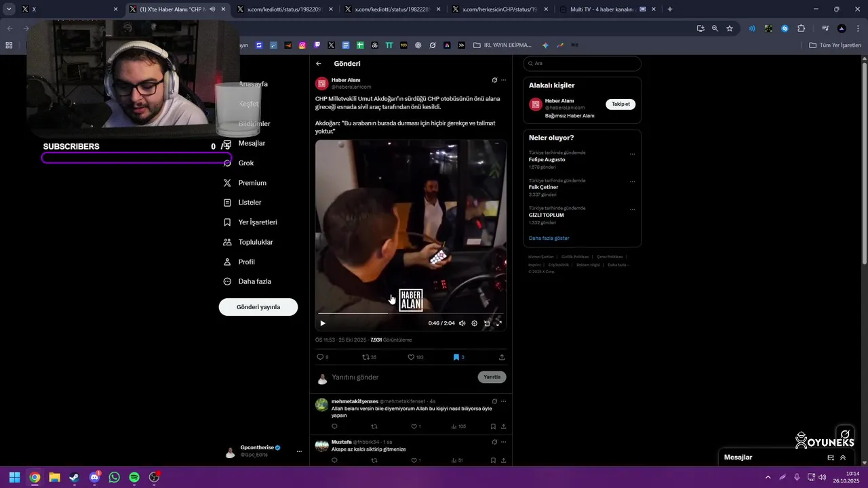Expand the Mesajlar drawer with double chevron
Viewport: 868px width, 488px height.
pos(843,457)
